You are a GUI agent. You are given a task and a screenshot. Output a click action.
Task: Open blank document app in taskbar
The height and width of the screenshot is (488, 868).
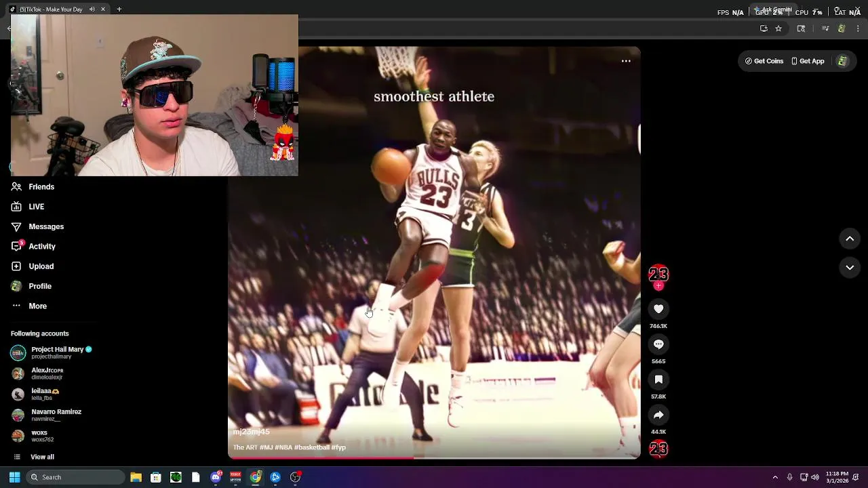pyautogui.click(x=196, y=477)
